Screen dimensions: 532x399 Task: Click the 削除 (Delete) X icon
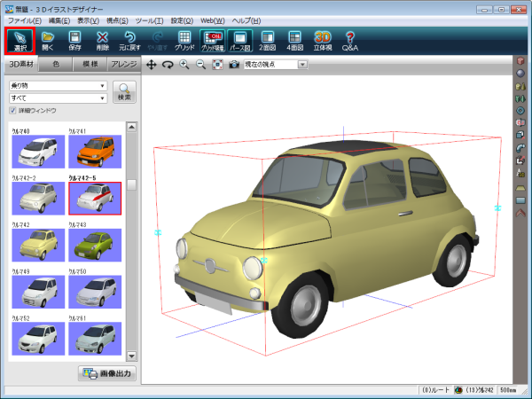pyautogui.click(x=102, y=40)
